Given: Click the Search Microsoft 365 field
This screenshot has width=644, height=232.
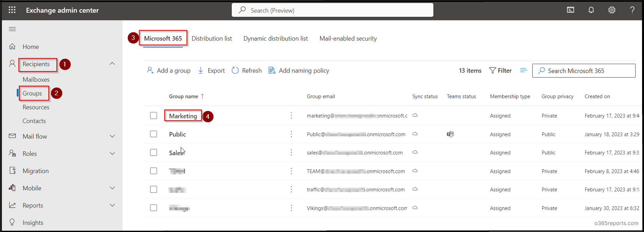Looking at the screenshot, I should (587, 71).
